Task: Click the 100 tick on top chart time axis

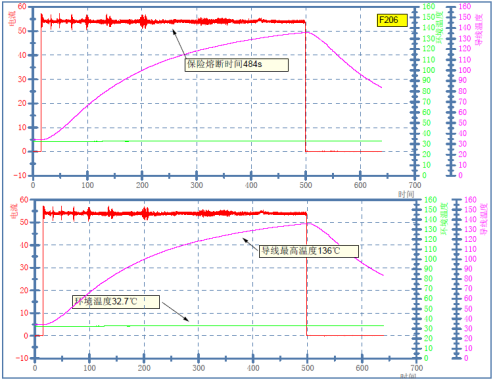Action: pos(88,185)
